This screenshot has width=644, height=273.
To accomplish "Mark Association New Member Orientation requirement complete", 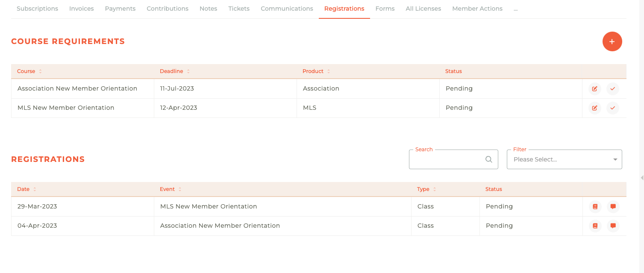I will [612, 89].
